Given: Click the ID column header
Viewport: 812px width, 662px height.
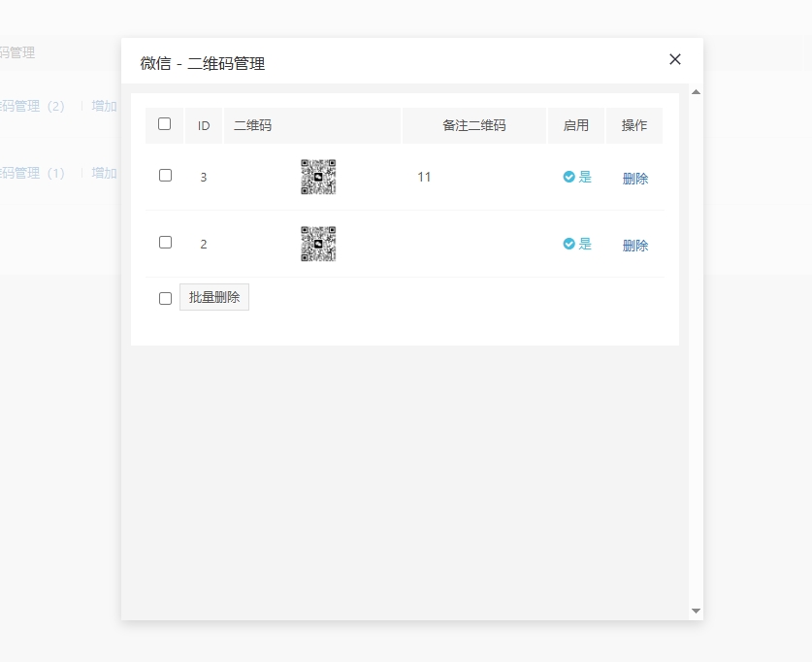Looking at the screenshot, I should 204,125.
